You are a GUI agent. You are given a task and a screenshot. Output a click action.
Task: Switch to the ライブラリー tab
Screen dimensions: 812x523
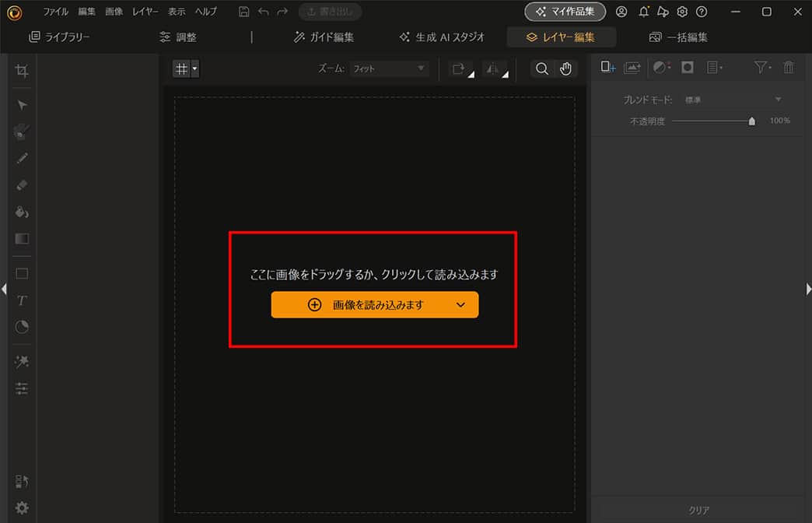click(x=61, y=37)
